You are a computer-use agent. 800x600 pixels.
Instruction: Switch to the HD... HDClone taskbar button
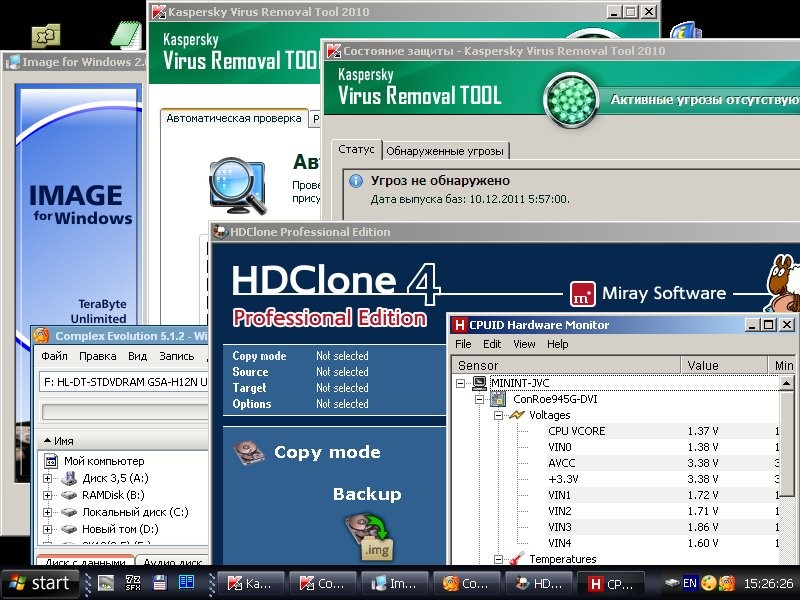coord(539,583)
